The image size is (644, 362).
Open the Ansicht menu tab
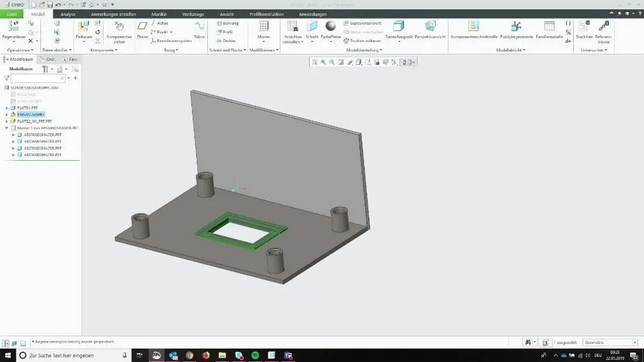[227, 14]
